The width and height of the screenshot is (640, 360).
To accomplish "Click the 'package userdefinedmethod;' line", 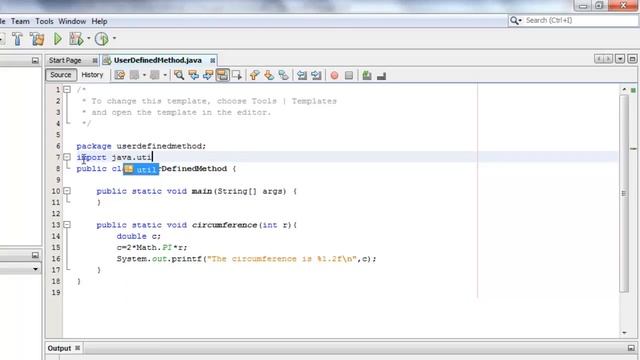I will click(x=141, y=146).
